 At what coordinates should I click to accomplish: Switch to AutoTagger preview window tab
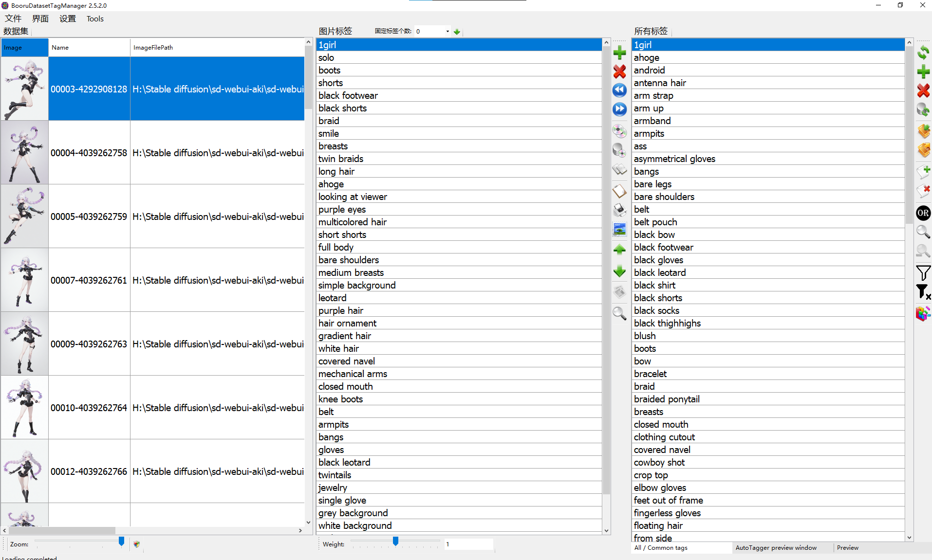click(776, 548)
